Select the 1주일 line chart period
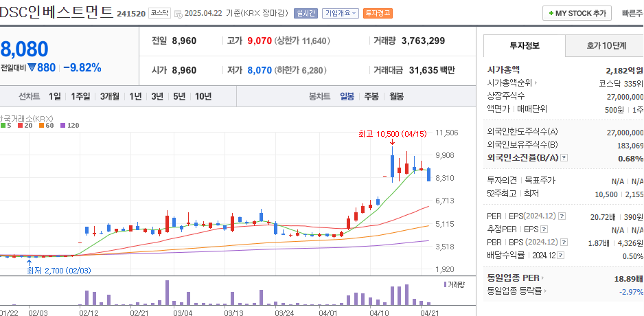 [80, 97]
